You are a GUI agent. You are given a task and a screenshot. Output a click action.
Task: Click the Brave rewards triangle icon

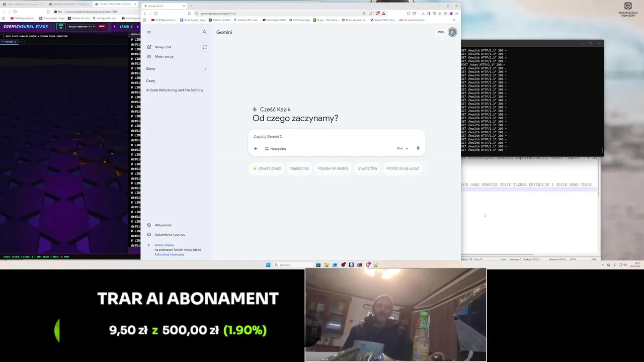(x=384, y=14)
